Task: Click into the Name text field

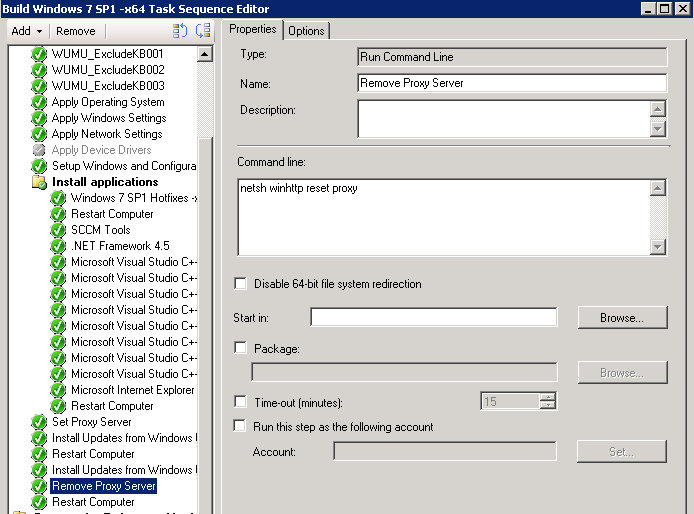Action: pyautogui.click(x=511, y=84)
